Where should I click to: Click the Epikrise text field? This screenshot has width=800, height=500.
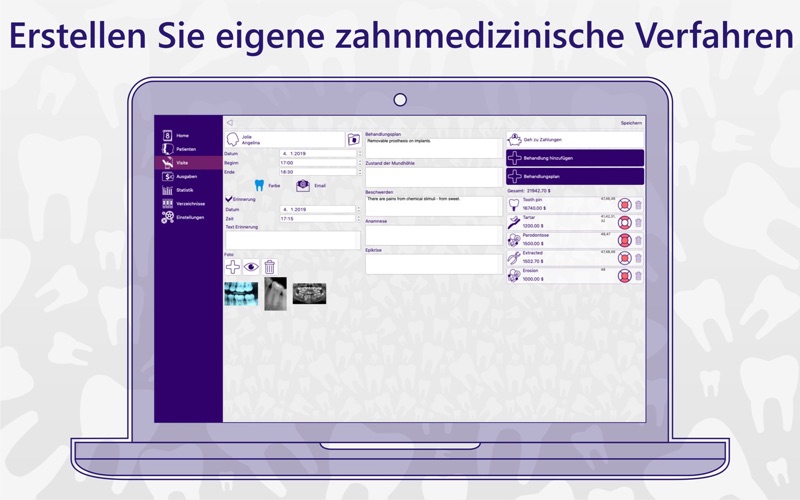434,264
